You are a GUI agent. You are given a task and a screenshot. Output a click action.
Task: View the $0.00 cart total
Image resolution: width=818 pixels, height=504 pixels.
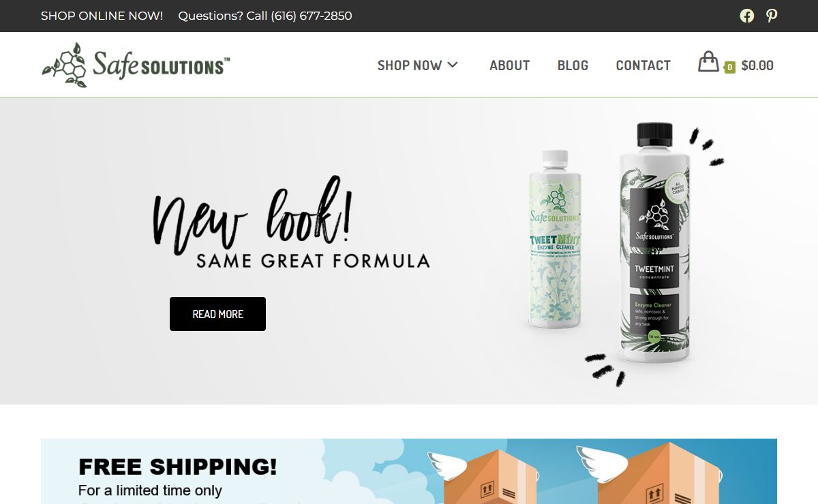757,65
